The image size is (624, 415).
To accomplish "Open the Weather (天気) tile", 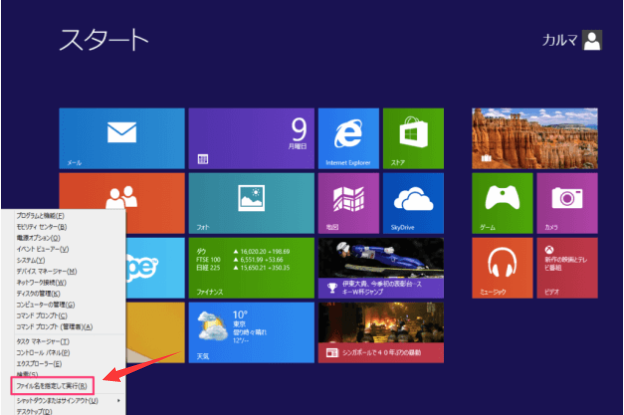I will 252,333.
